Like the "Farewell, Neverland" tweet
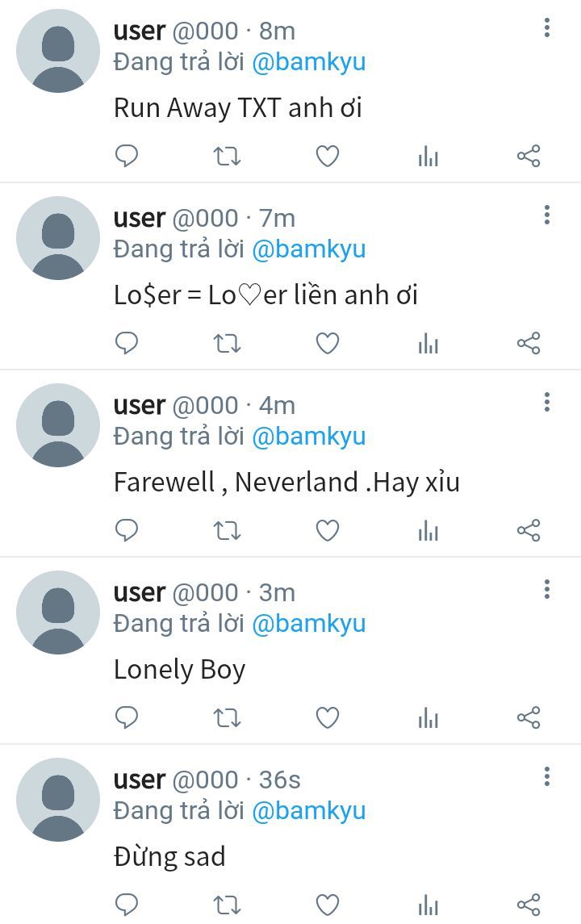The width and height of the screenshot is (581, 924). click(x=328, y=530)
